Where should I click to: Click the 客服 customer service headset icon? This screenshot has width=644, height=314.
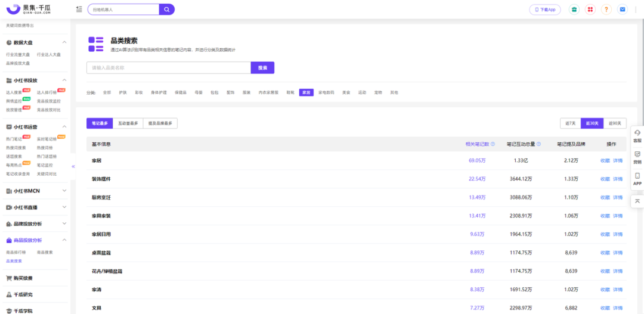[x=637, y=135]
